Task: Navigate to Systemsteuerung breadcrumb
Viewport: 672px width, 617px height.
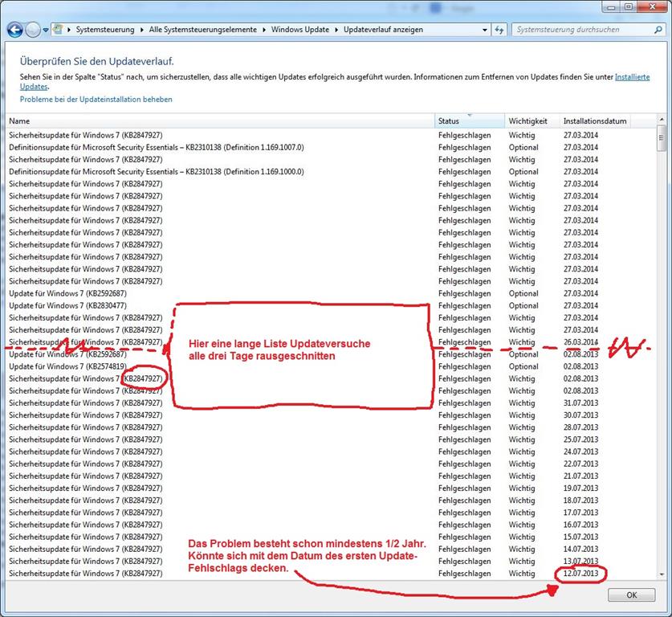Action: 105,30
